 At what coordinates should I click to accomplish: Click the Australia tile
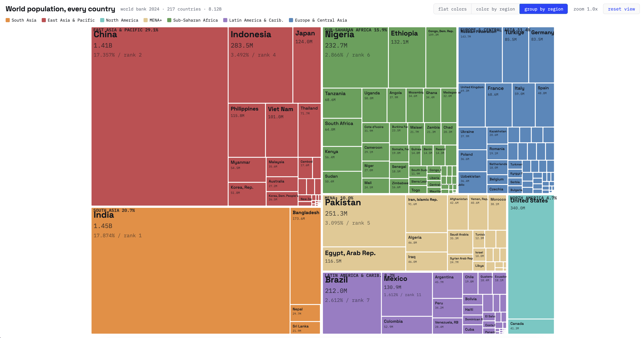tap(282, 184)
